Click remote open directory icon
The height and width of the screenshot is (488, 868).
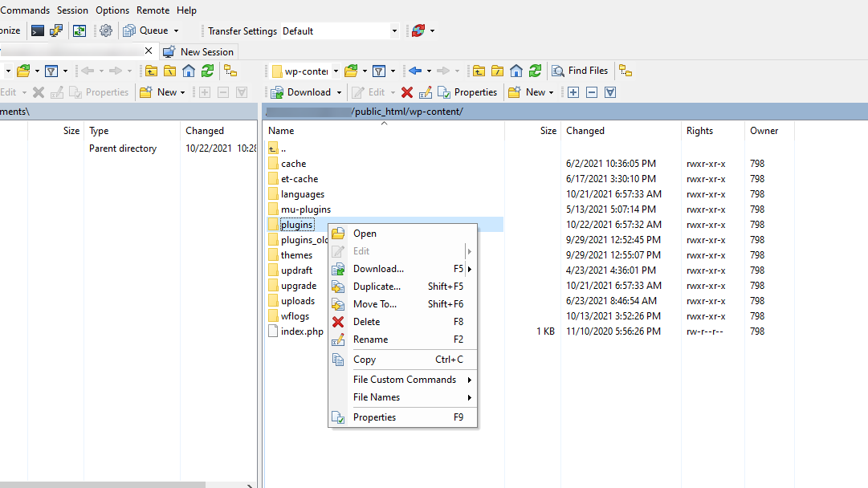coord(351,71)
